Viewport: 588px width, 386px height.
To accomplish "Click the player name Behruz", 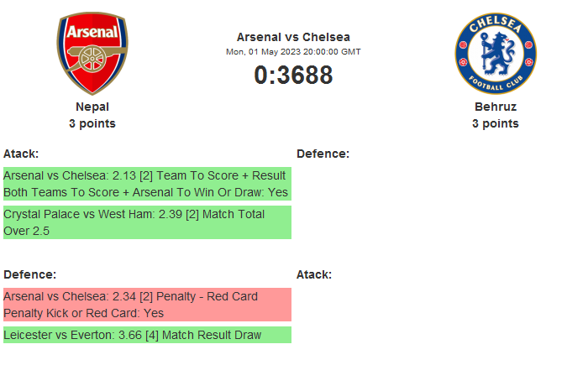I will pos(495,107).
